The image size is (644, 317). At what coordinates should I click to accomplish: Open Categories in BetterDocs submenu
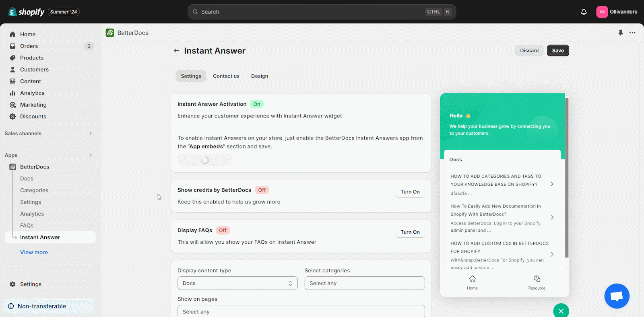pos(34,190)
